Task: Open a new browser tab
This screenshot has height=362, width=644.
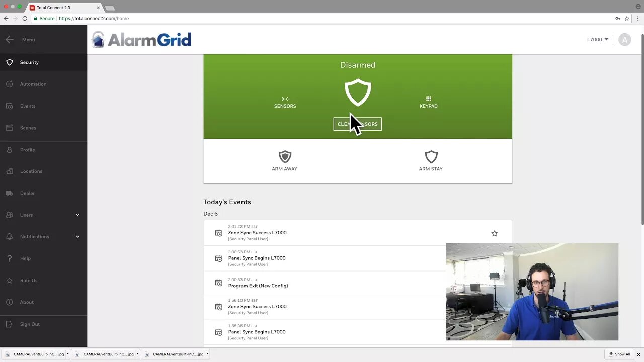Action: (110, 8)
